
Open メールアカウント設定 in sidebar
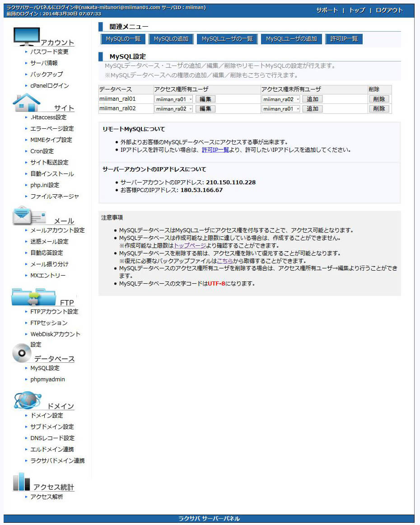click(x=57, y=230)
